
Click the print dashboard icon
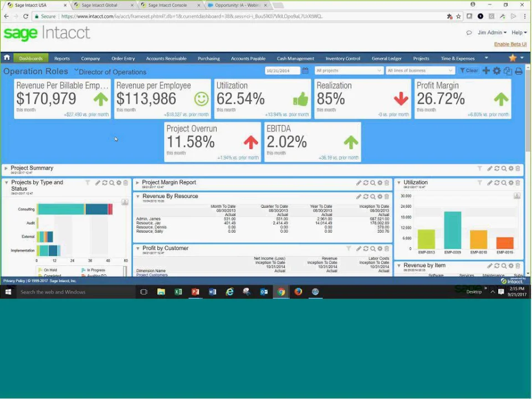pos(519,71)
